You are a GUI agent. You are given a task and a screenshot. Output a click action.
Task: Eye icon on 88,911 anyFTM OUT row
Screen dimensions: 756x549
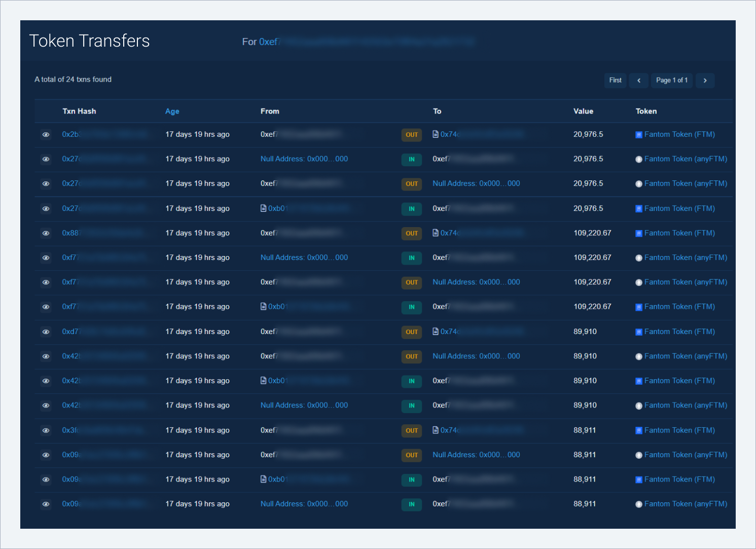tap(46, 455)
